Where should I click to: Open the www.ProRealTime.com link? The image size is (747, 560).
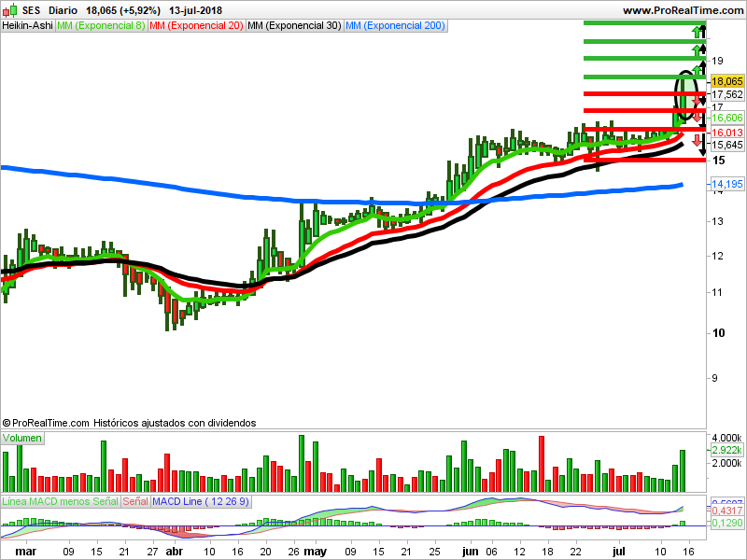(x=682, y=10)
